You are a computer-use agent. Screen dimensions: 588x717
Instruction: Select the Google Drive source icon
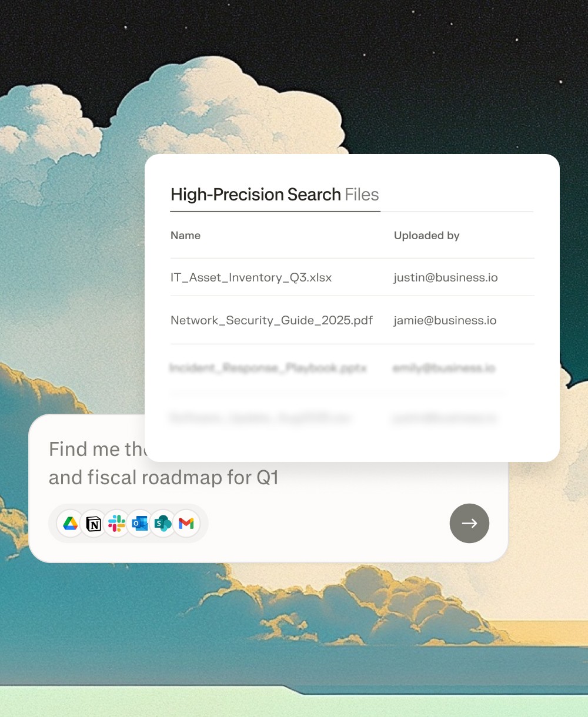pos(71,523)
